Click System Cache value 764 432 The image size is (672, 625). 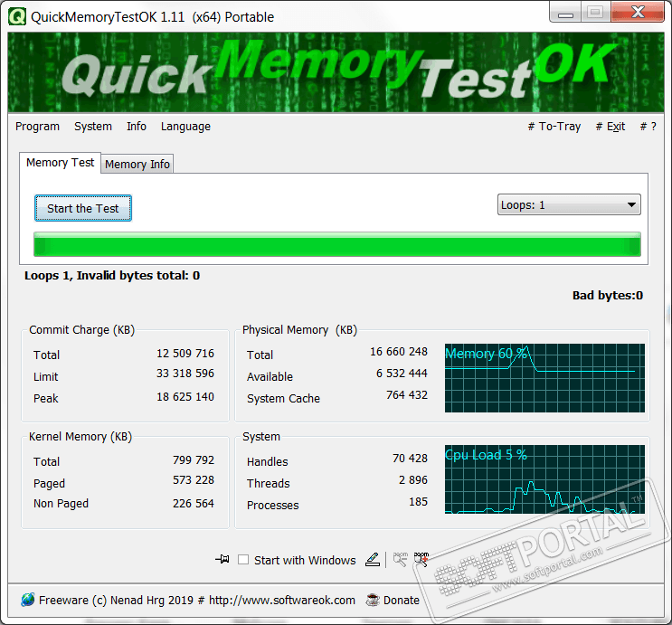(407, 394)
